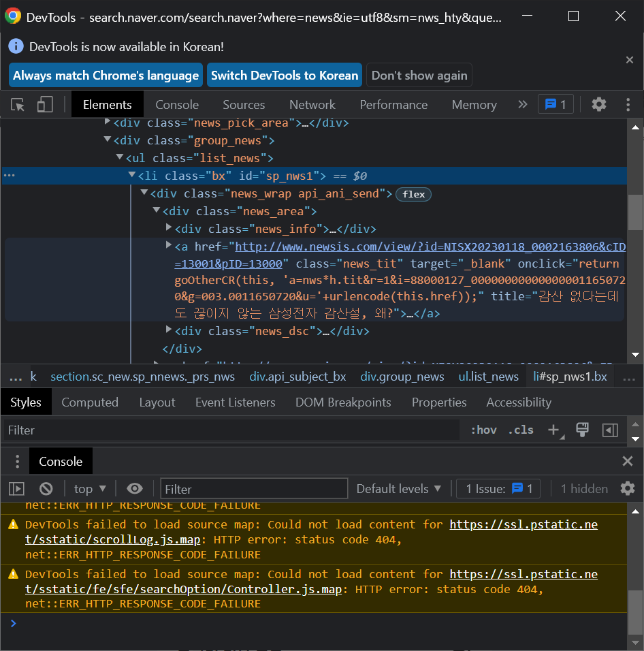Viewport: 644px width, 651px height.
Task: Click the info icon in language banner
Action: [16, 46]
